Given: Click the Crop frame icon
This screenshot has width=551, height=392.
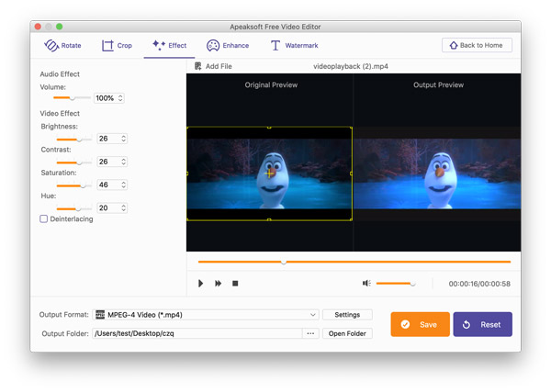Looking at the screenshot, I should (107, 45).
